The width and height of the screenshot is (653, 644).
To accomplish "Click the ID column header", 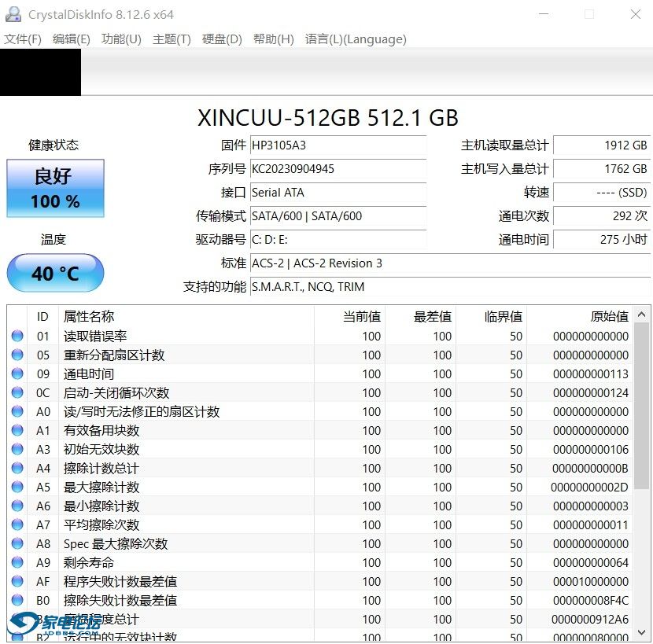I will point(42,317).
